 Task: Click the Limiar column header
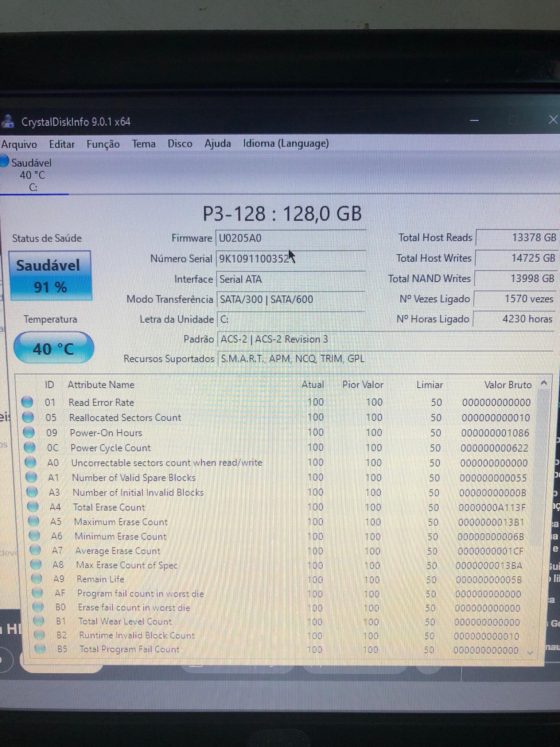(x=429, y=385)
